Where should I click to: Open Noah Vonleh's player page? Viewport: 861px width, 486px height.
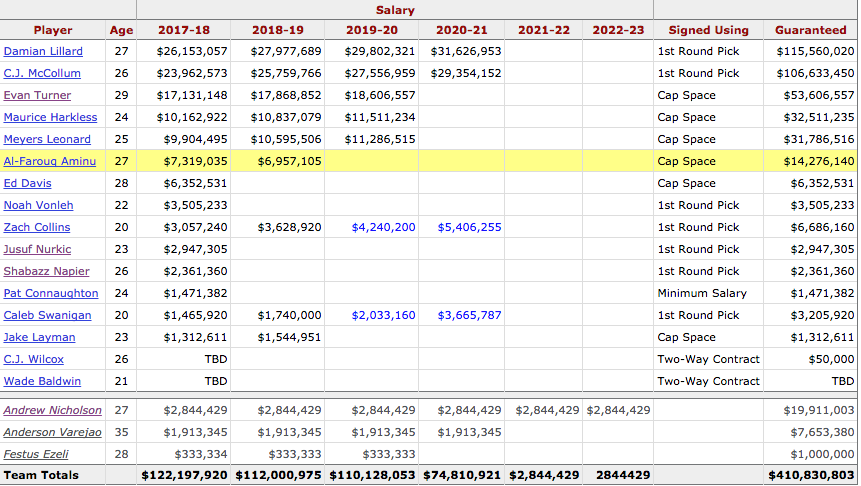click(38, 205)
